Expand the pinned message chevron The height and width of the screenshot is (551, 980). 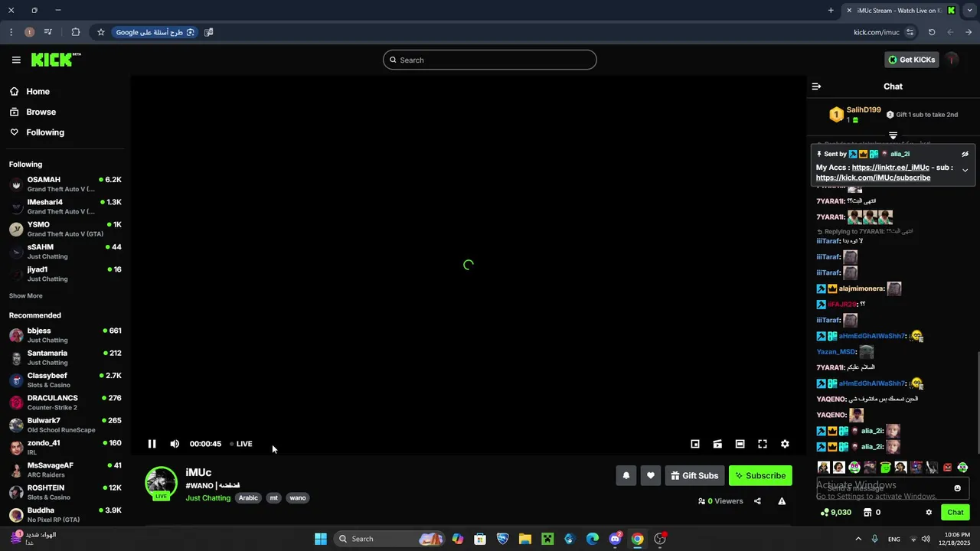[x=965, y=170]
